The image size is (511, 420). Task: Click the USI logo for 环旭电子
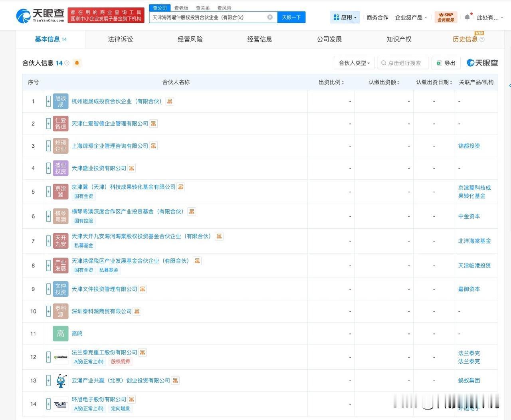coord(61,404)
